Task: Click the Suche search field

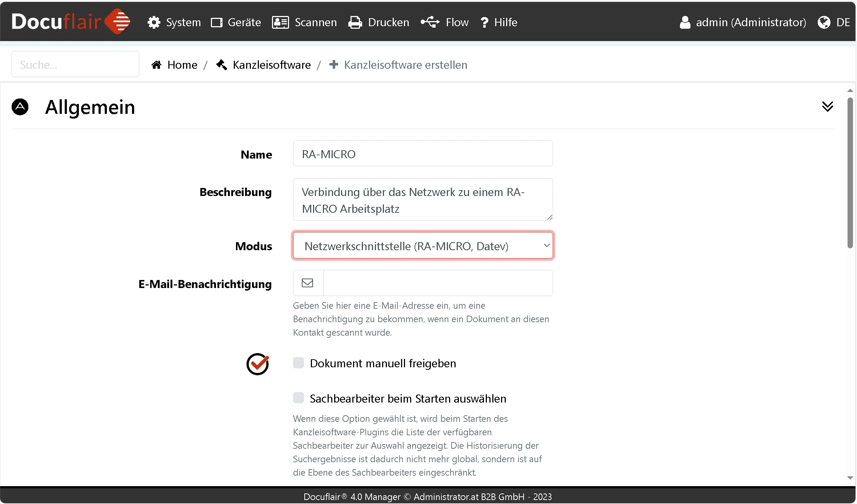Action: pos(75,64)
